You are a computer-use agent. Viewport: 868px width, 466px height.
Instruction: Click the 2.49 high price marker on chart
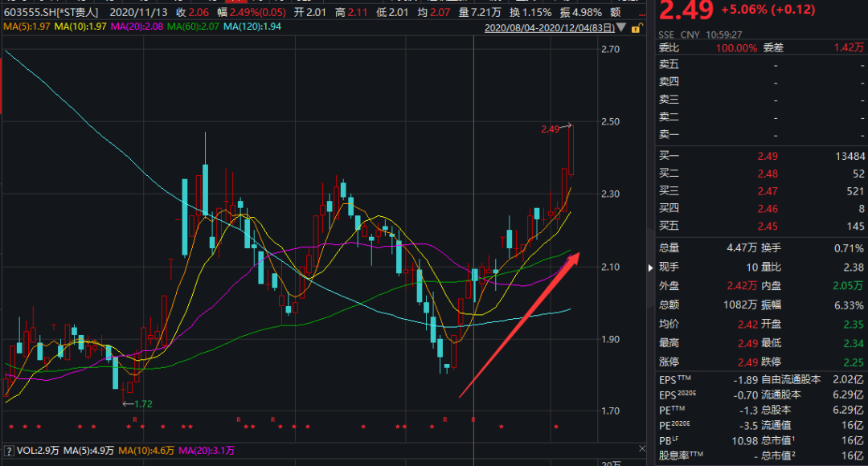550,129
